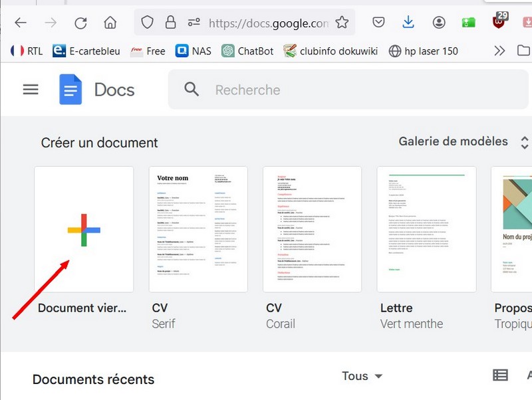Switch to list view icon in recent documents

[x=500, y=375]
